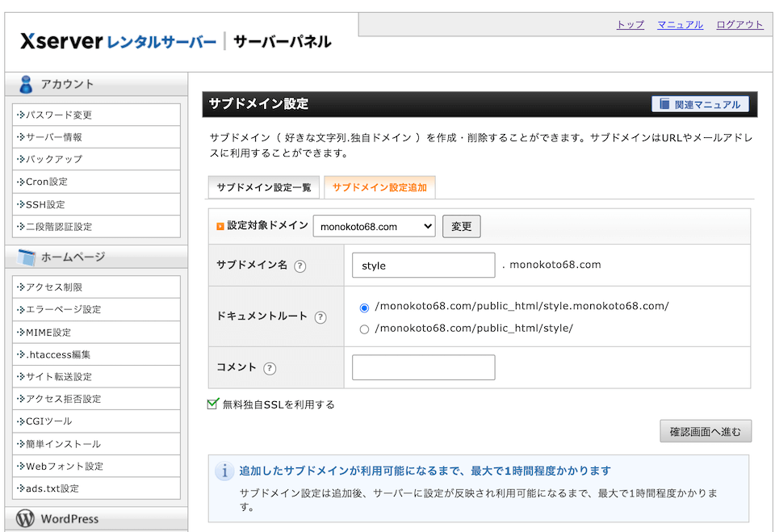Open the 設定対象ドメイン domain dropdown
Image resolution: width=775 pixels, height=532 pixels.
click(374, 227)
